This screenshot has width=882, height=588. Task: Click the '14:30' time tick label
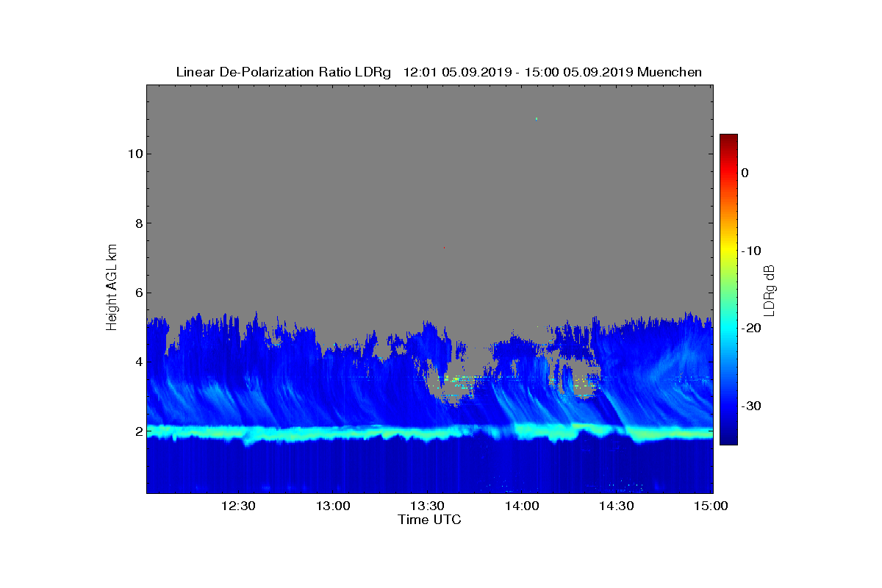click(616, 506)
